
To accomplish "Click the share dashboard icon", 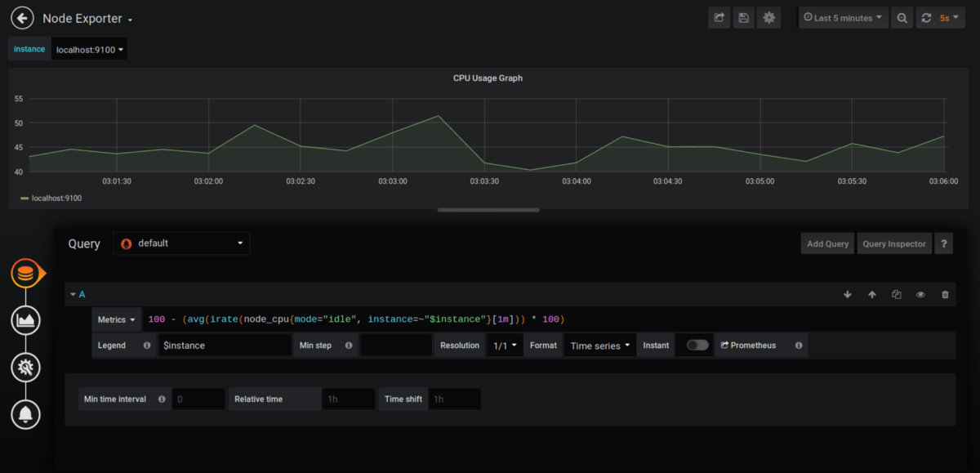I will point(719,18).
